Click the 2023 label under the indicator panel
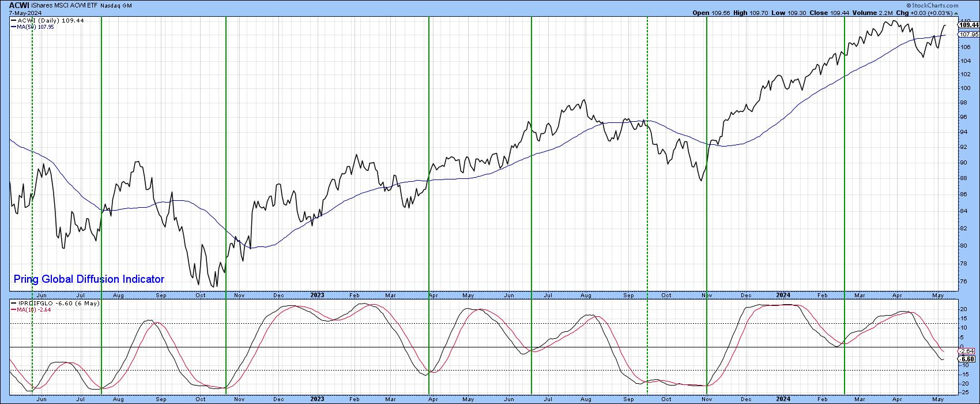Screen dimensions: 980x404 tap(317, 399)
